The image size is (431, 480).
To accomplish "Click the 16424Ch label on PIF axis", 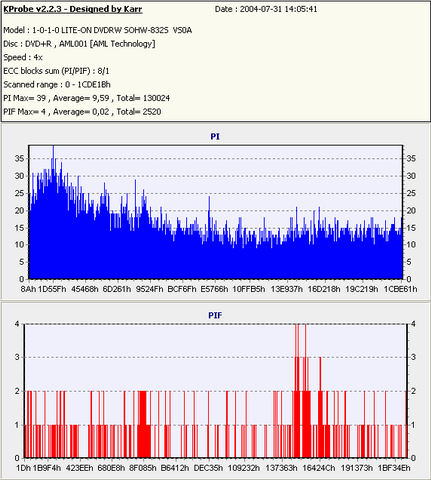I will coord(318,468).
